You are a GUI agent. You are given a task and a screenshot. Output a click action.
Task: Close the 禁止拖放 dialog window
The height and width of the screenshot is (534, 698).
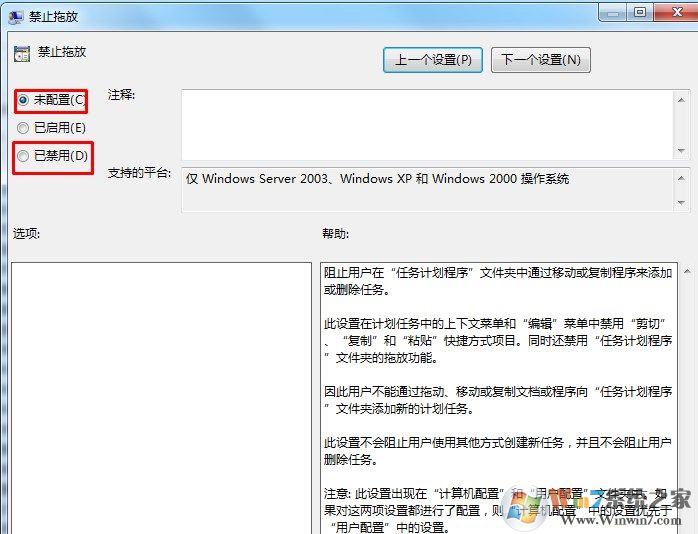(677, 12)
